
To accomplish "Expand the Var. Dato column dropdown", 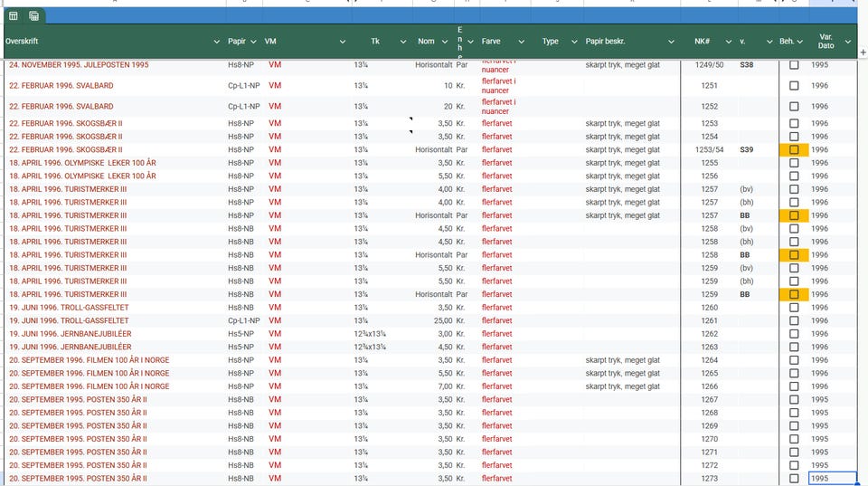I will (x=848, y=43).
